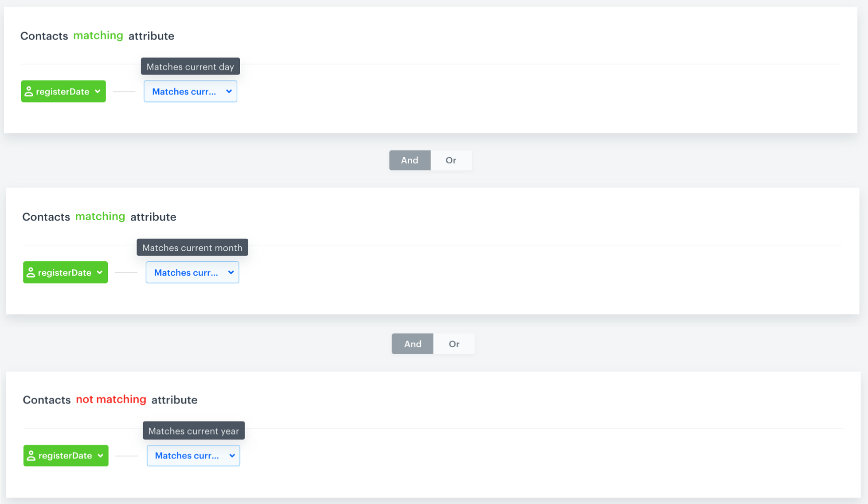Screen dimensions: 868x504
Task: Select Or between second and third conditions
Action: (454, 344)
